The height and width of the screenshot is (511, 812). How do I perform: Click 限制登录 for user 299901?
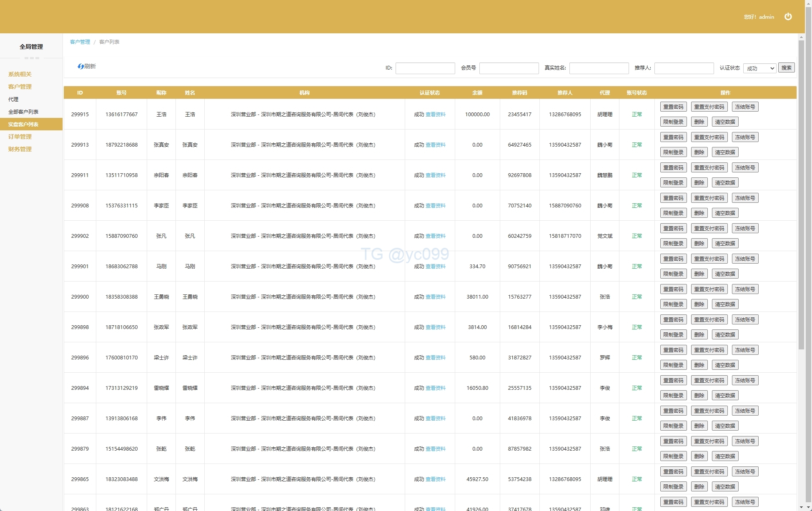pos(673,274)
